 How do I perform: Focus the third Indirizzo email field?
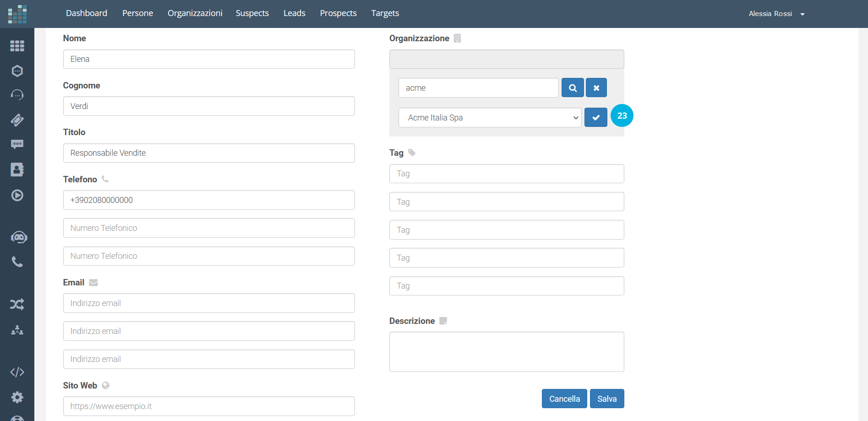[209, 359]
